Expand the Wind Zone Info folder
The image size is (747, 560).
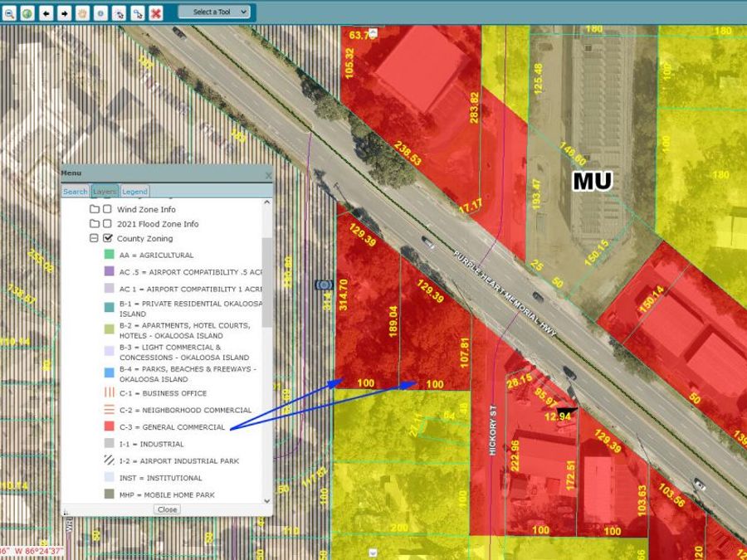[95, 209]
